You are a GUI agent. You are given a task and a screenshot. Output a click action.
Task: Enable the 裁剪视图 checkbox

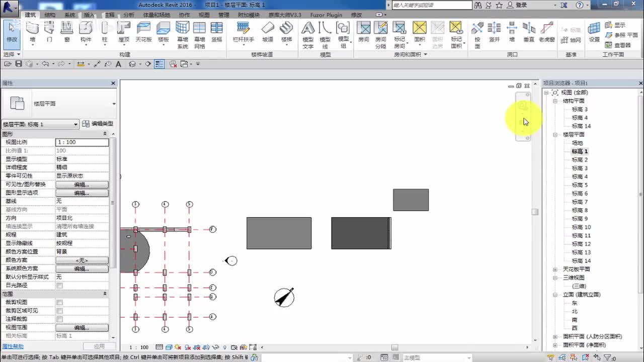coord(60,302)
